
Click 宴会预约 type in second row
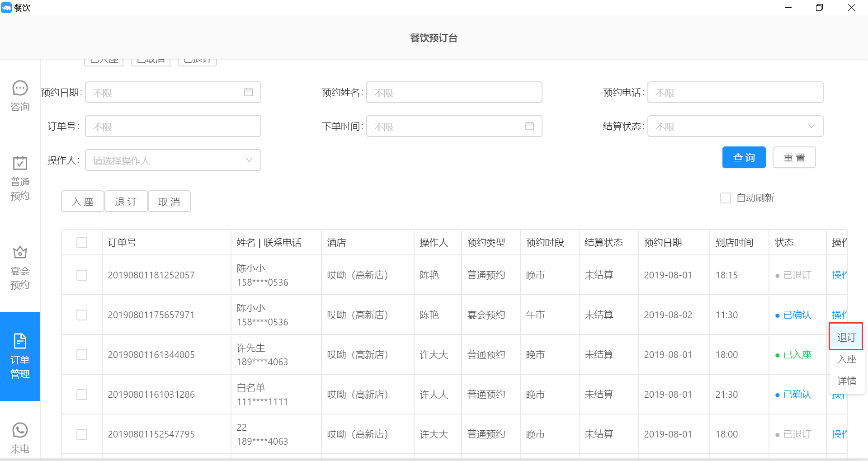click(x=486, y=315)
